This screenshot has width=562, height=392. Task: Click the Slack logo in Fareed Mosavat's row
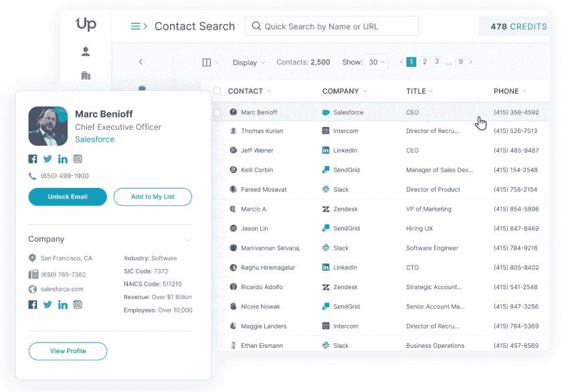326,189
